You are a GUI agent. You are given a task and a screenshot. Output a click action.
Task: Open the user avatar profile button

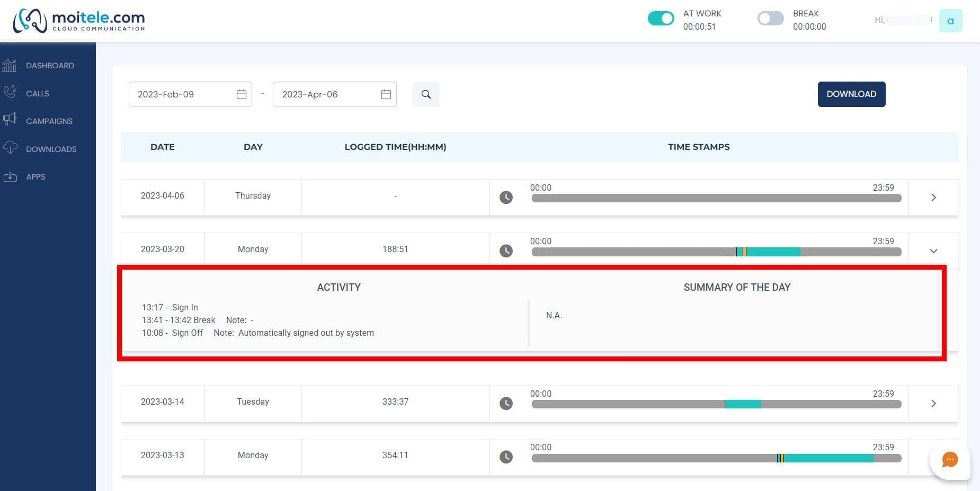click(x=950, y=21)
